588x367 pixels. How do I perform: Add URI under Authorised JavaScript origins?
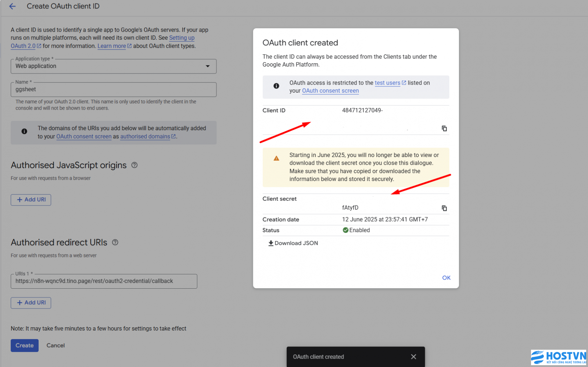click(x=31, y=200)
